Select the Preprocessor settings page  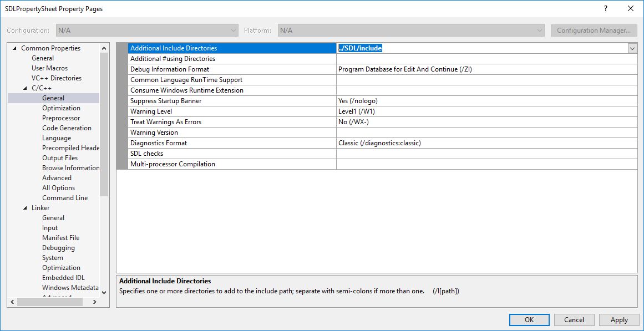pos(60,118)
